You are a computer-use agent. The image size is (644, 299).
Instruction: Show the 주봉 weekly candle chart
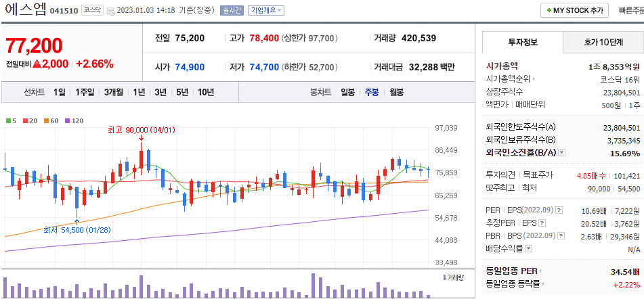coord(372,92)
